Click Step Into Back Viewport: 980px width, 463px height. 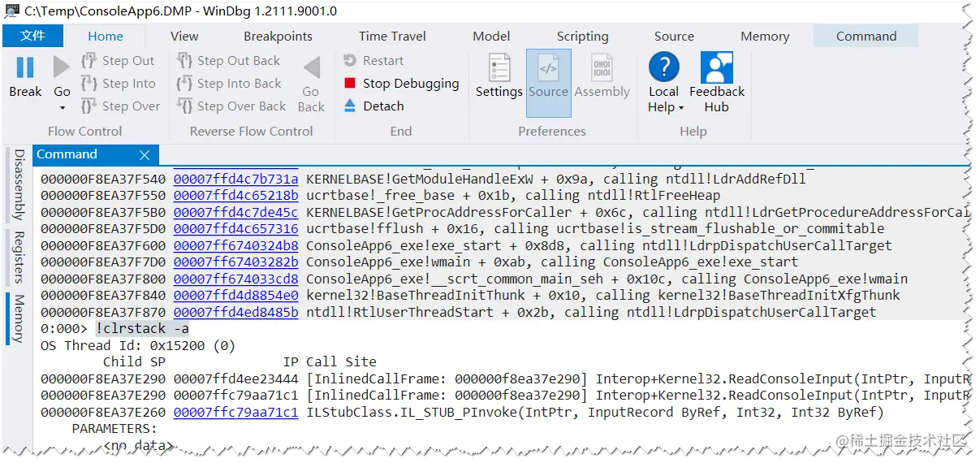(x=229, y=84)
